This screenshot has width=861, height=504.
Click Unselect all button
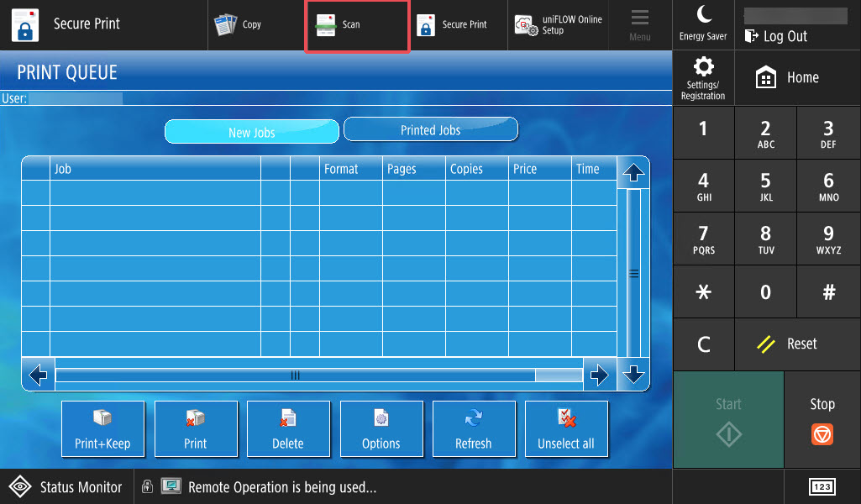pyautogui.click(x=566, y=428)
